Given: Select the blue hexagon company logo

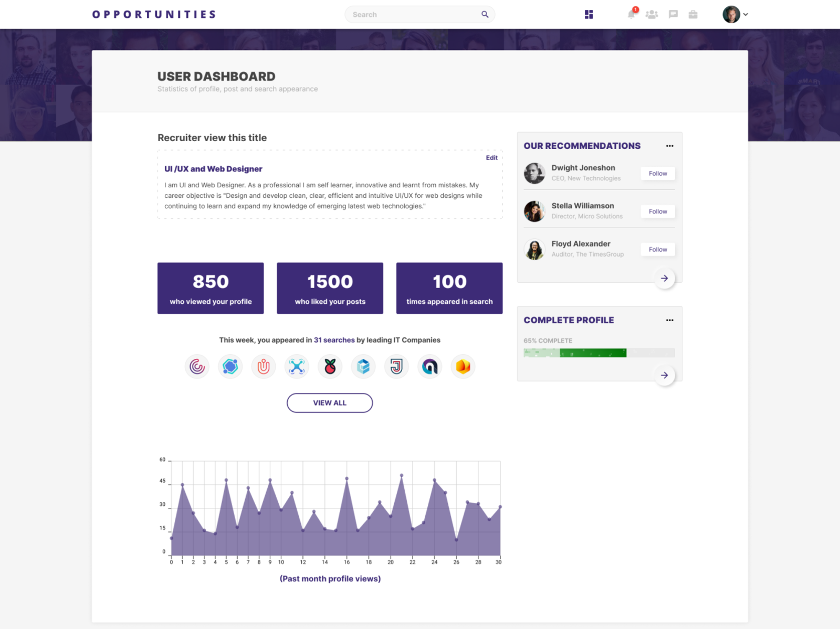Looking at the screenshot, I should click(230, 366).
